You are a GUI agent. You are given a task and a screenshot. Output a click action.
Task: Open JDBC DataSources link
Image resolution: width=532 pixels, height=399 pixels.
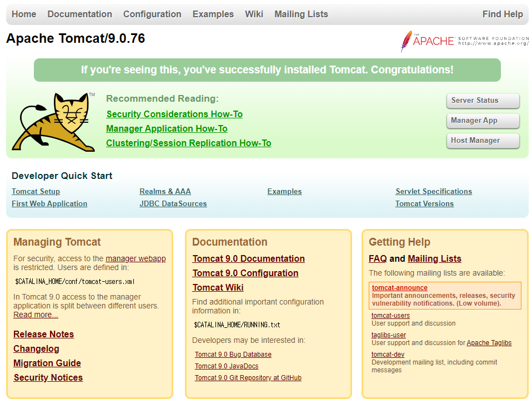pyautogui.click(x=173, y=204)
